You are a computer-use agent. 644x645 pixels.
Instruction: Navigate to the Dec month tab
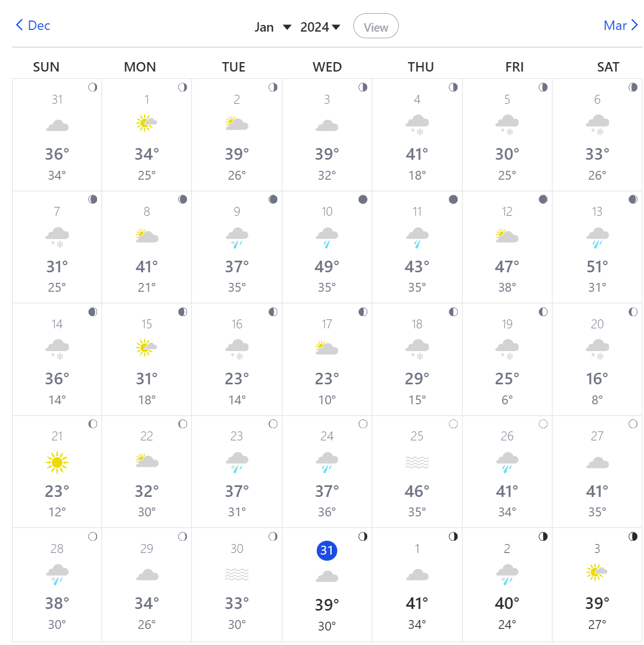(32, 26)
